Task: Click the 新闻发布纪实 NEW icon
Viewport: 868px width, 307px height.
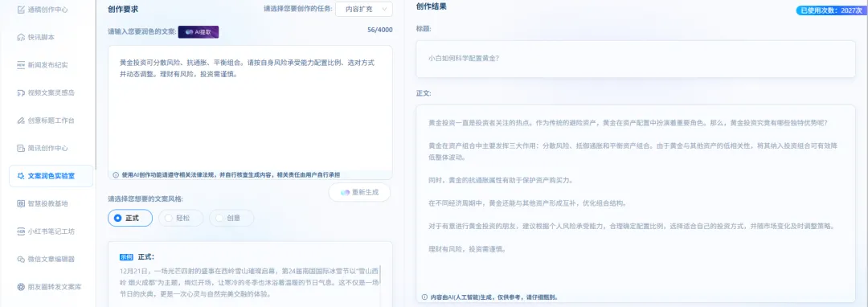Action: click(x=21, y=65)
